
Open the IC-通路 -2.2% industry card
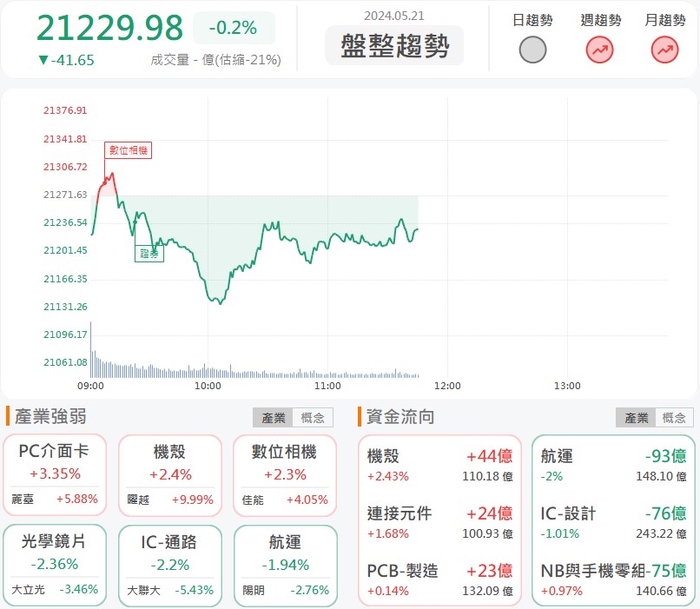[x=170, y=566]
